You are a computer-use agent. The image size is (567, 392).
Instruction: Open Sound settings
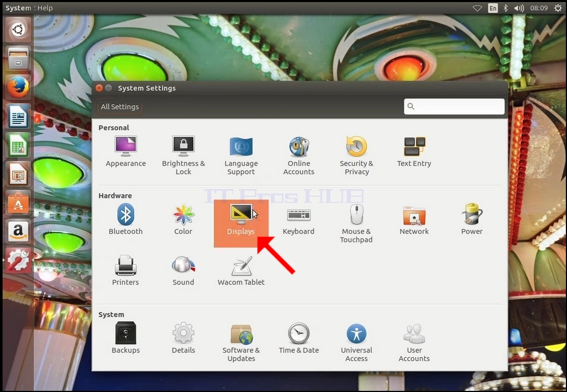click(183, 270)
